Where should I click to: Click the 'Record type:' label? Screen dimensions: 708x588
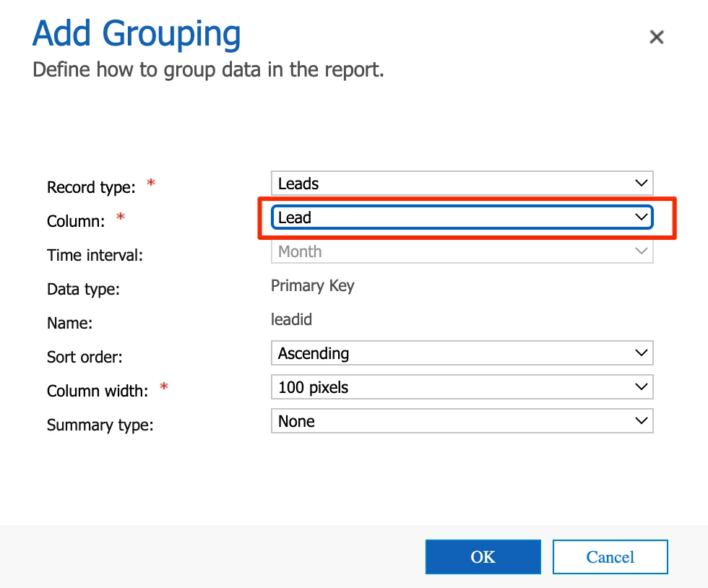click(91, 187)
